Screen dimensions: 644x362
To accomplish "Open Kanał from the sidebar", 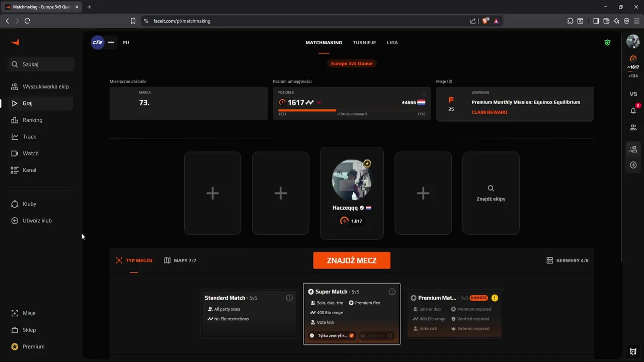I will tap(40, 170).
